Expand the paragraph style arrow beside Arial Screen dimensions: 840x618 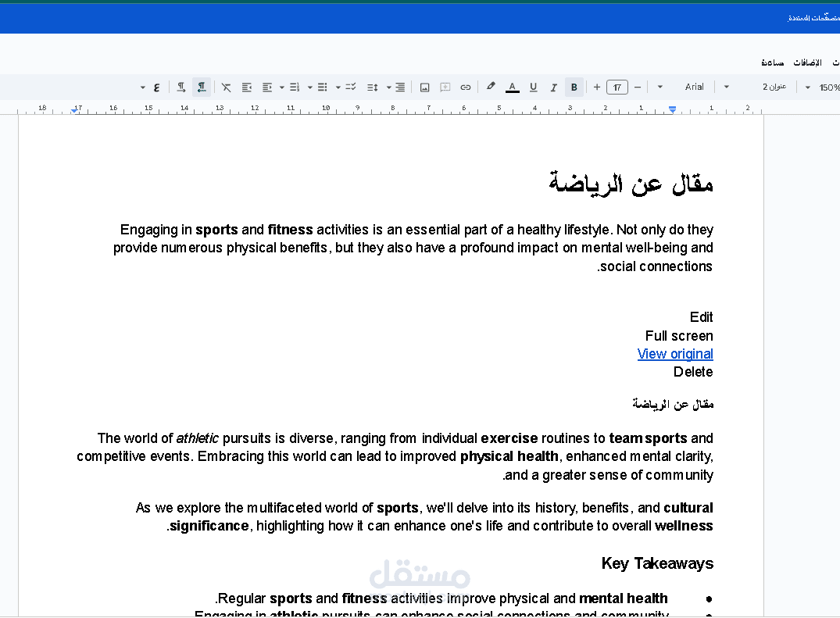727,87
